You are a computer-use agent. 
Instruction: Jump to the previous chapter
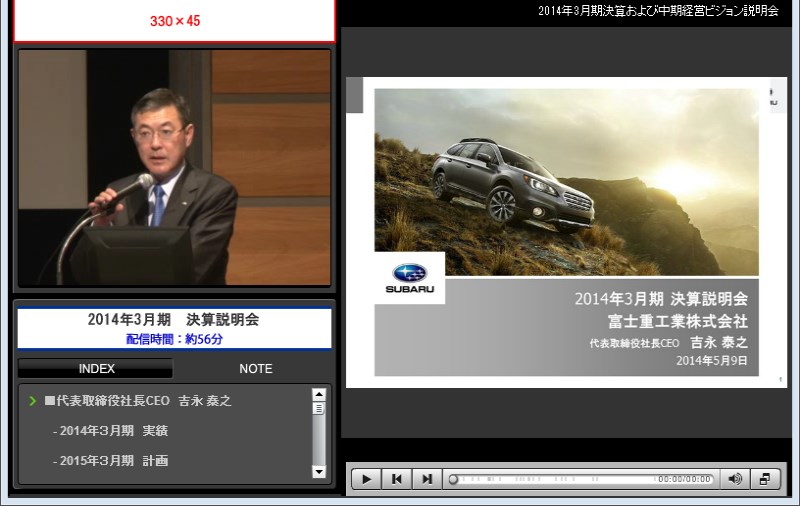click(x=396, y=479)
